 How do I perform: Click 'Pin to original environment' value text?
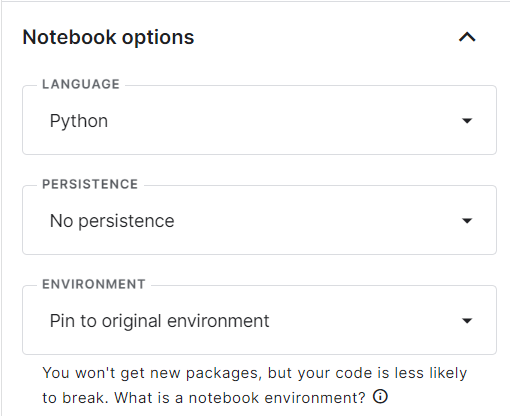[x=159, y=321]
